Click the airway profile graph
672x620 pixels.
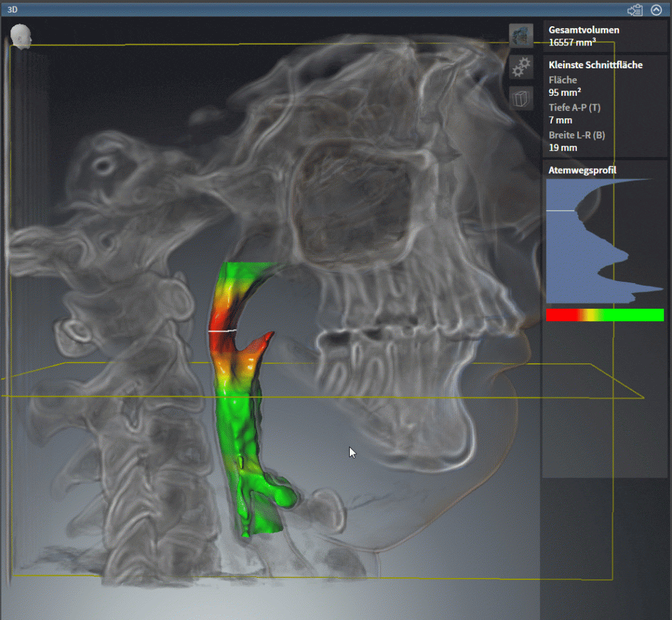604,241
